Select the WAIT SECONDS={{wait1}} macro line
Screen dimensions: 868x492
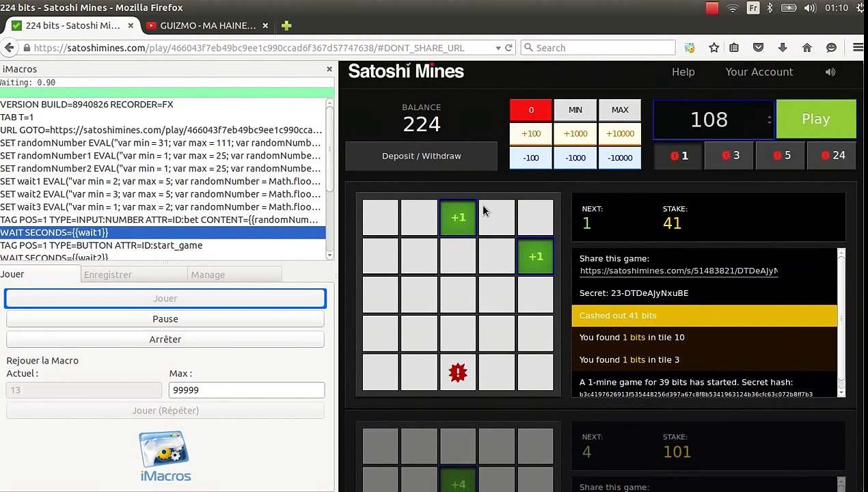coord(163,232)
